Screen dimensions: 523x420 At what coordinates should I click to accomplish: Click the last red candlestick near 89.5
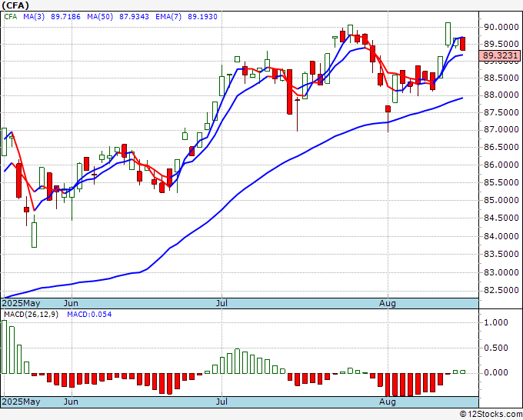(463, 44)
